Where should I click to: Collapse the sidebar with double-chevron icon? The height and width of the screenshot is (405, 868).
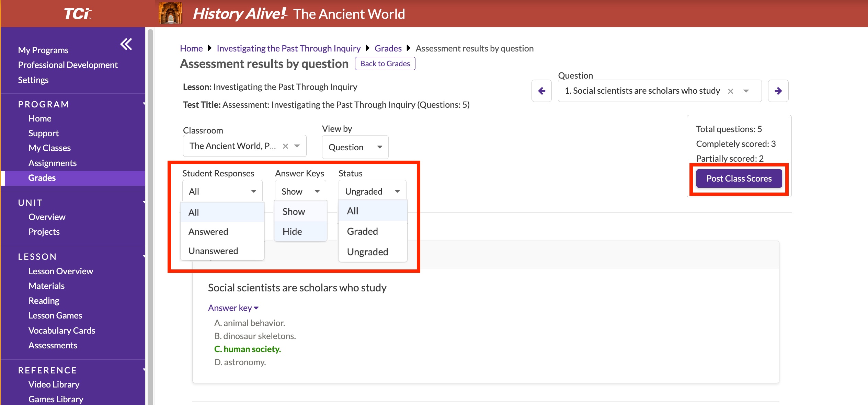point(126,44)
